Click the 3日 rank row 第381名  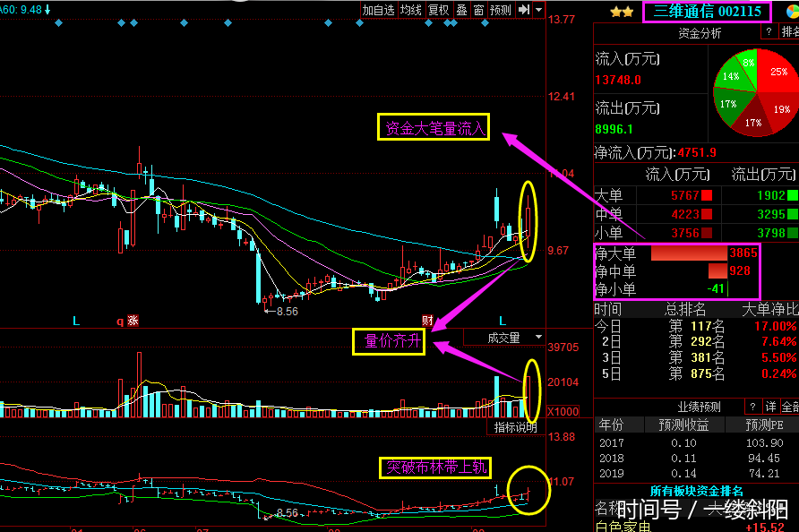[x=696, y=357]
